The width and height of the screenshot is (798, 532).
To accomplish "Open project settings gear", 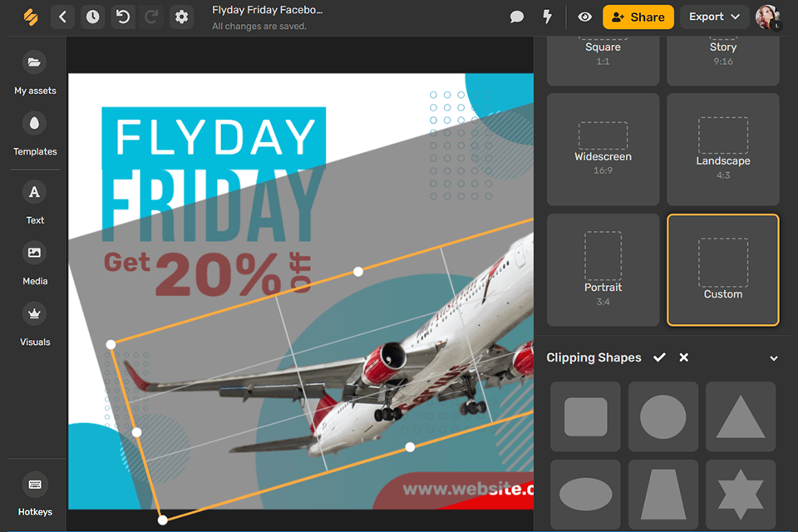I will (x=181, y=17).
